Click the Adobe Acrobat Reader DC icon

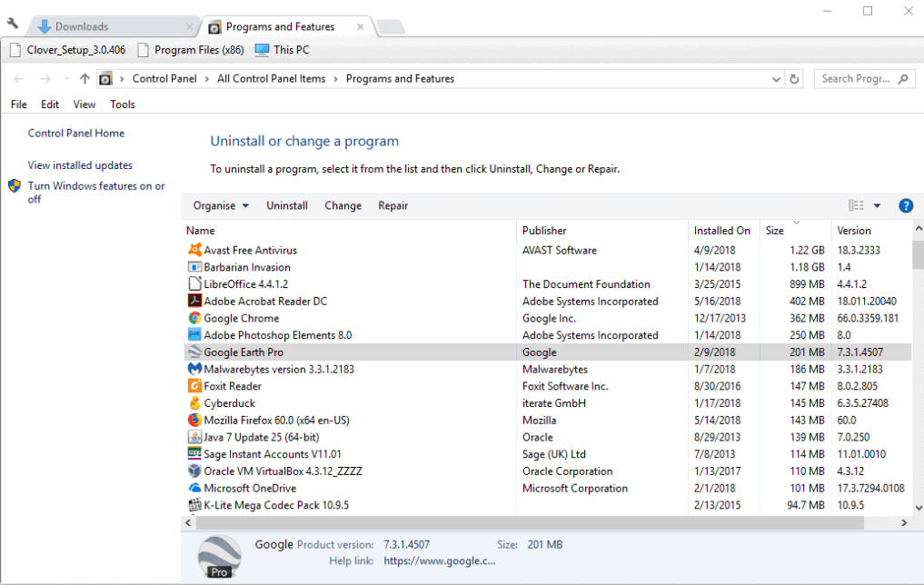click(x=194, y=301)
